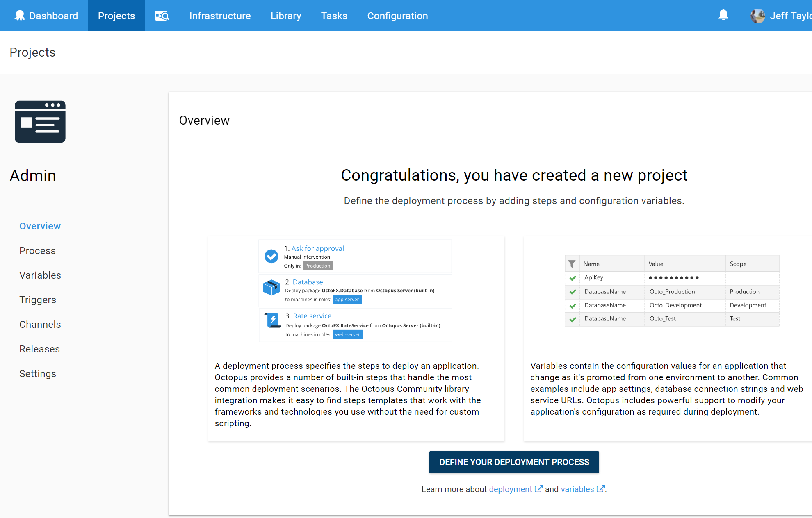Image resolution: width=812 pixels, height=518 pixels.
Task: Open the Library menu
Action: [285, 16]
